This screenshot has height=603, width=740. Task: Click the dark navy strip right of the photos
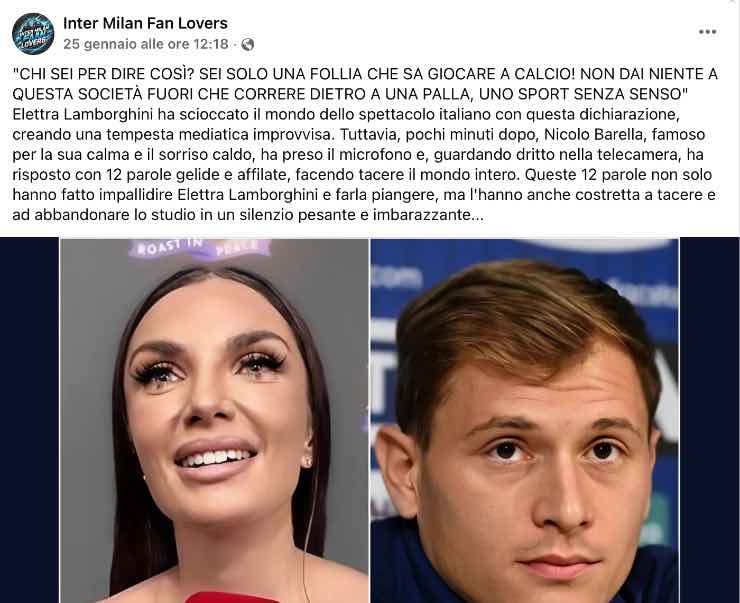[x=709, y=421]
